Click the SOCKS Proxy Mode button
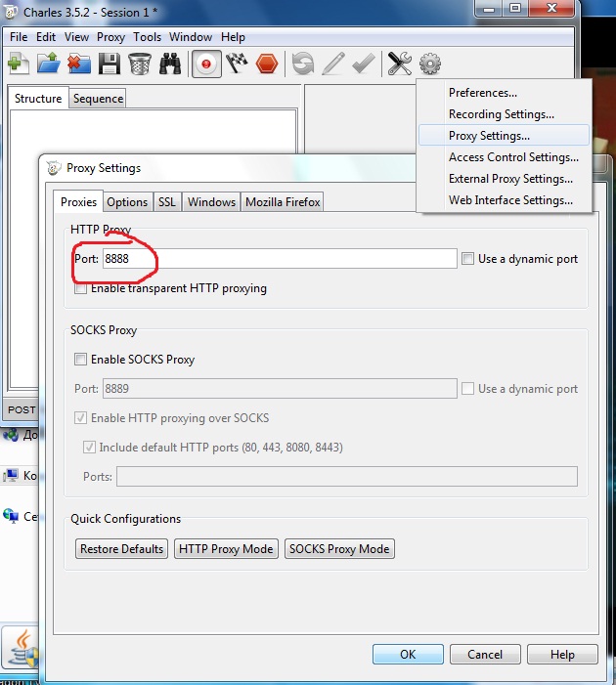This screenshot has width=616, height=685. [339, 549]
